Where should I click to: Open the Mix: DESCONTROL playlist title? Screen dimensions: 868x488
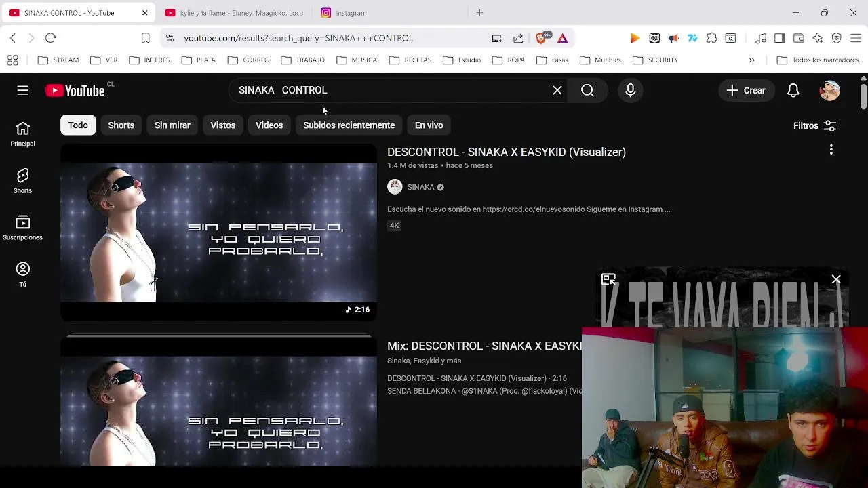[x=484, y=346]
